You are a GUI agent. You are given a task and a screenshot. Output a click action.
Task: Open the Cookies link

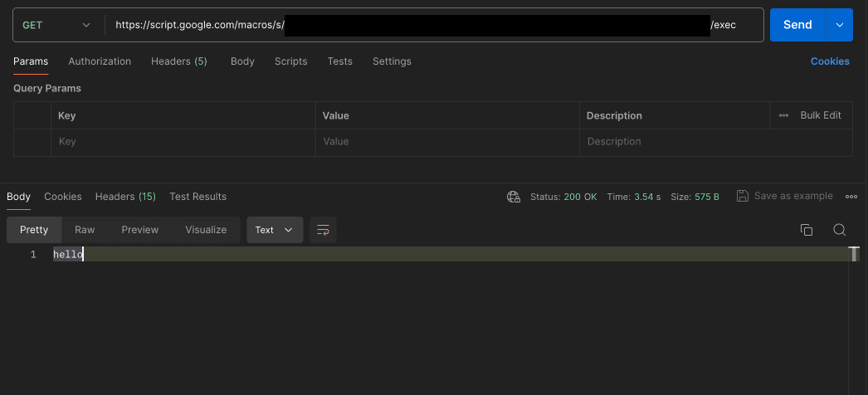(x=830, y=61)
